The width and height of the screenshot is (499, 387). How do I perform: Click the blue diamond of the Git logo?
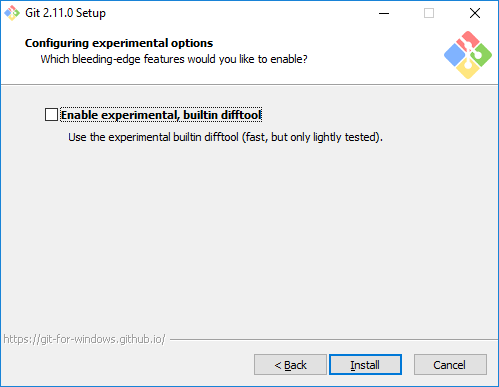tap(454, 55)
